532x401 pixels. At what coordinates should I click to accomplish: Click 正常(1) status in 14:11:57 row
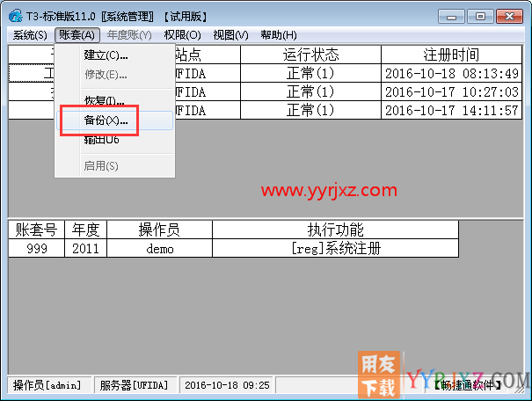click(310, 110)
